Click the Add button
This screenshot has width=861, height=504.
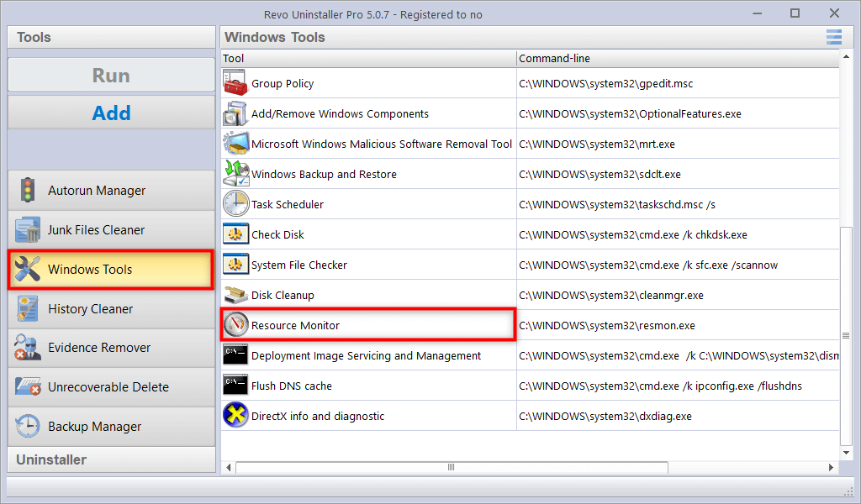[111, 113]
